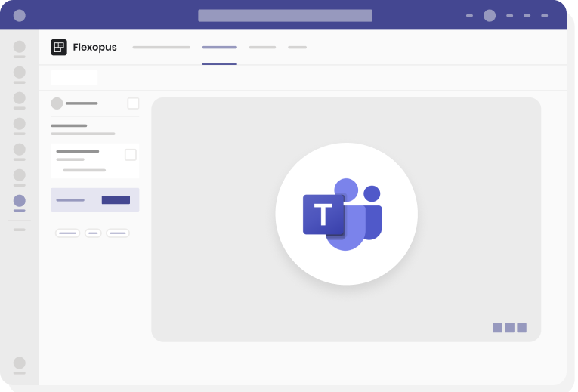Image resolution: width=578 pixels, height=392 pixels.
Task: Focus the search bar in the purple title bar
Action: coord(285,15)
